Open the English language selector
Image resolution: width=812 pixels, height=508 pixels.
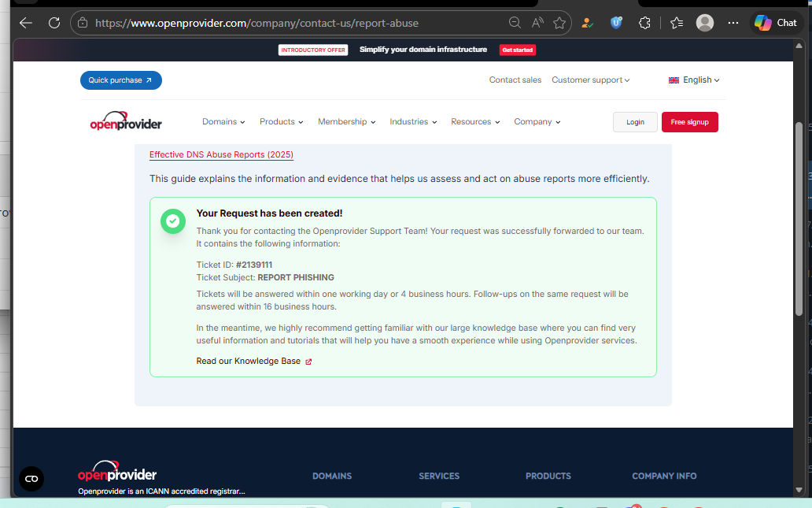click(694, 80)
